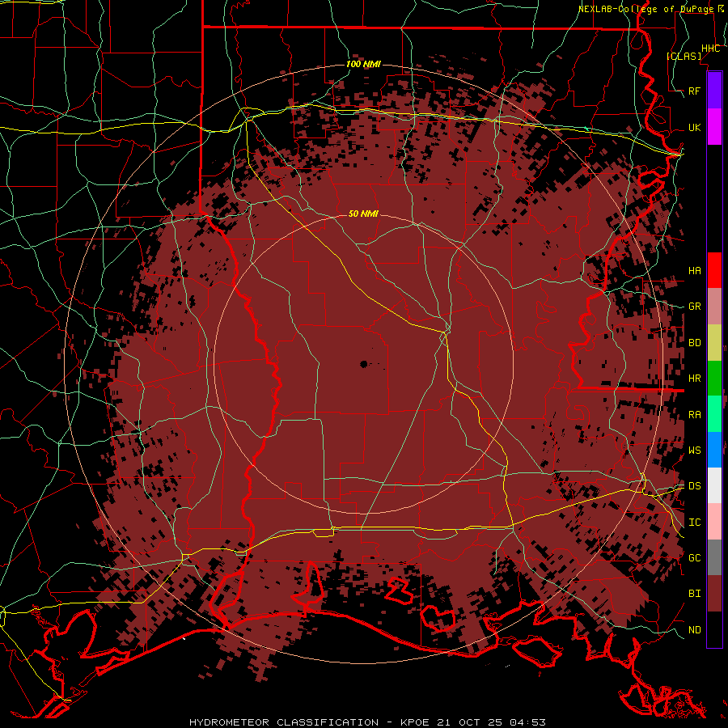Click the BD yellow legend swatch
The image size is (728, 728).
coord(714,343)
